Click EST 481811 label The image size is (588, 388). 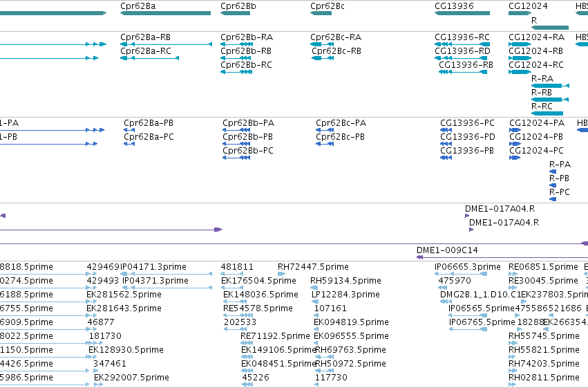click(237, 267)
